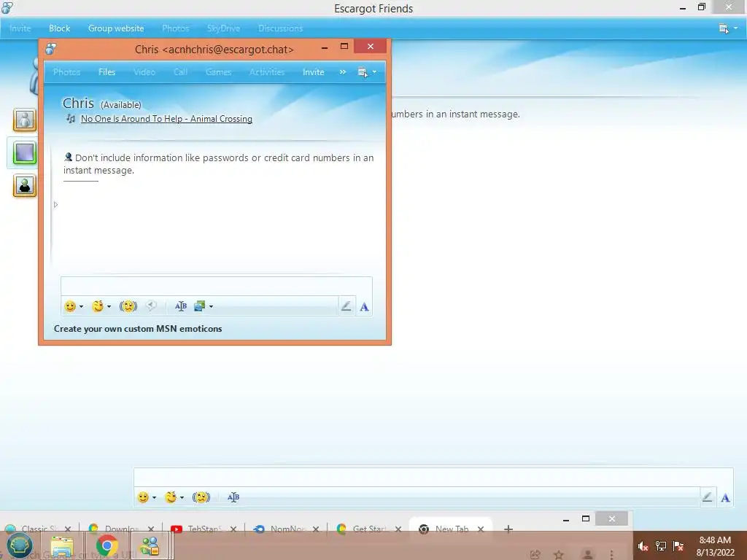Open the background dropdown arrow in Chris chat
Viewport: 747px width, 560px height.
pyautogui.click(x=211, y=307)
